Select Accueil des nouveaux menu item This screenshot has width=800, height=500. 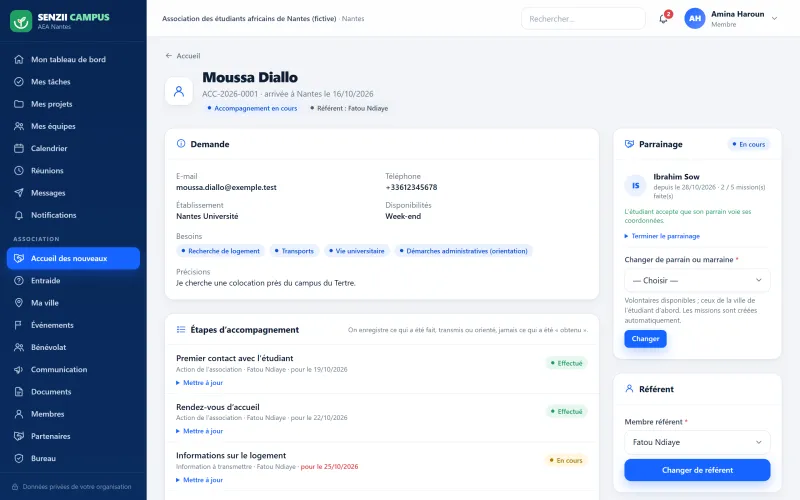click(73, 258)
